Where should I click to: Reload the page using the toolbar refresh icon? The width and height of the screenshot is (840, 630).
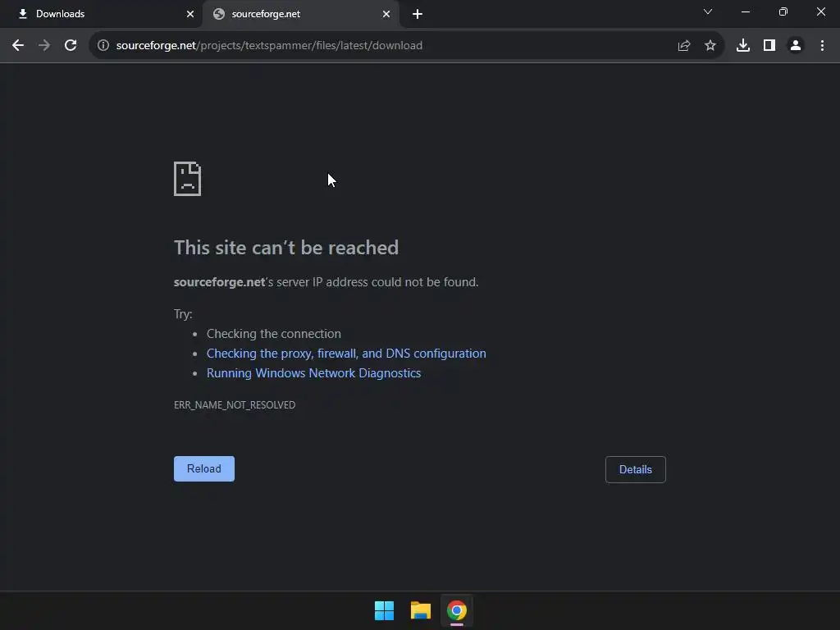click(x=71, y=46)
